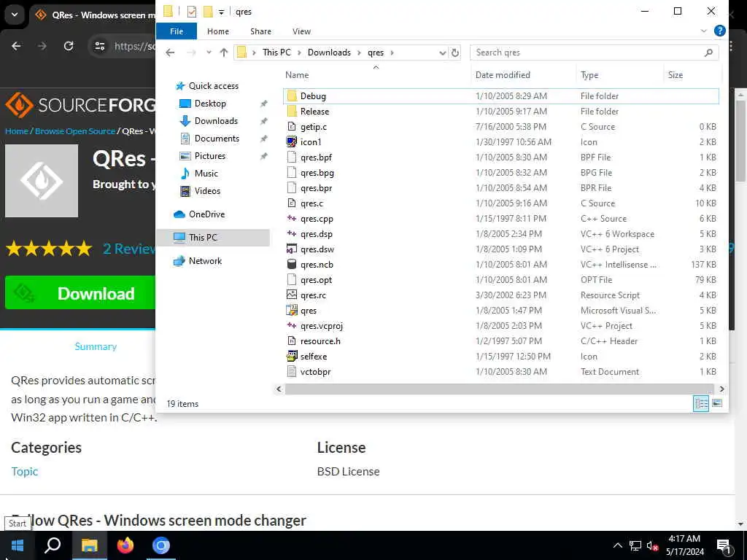Select the vctobpr text document icon
The image size is (747, 560).
(292, 371)
